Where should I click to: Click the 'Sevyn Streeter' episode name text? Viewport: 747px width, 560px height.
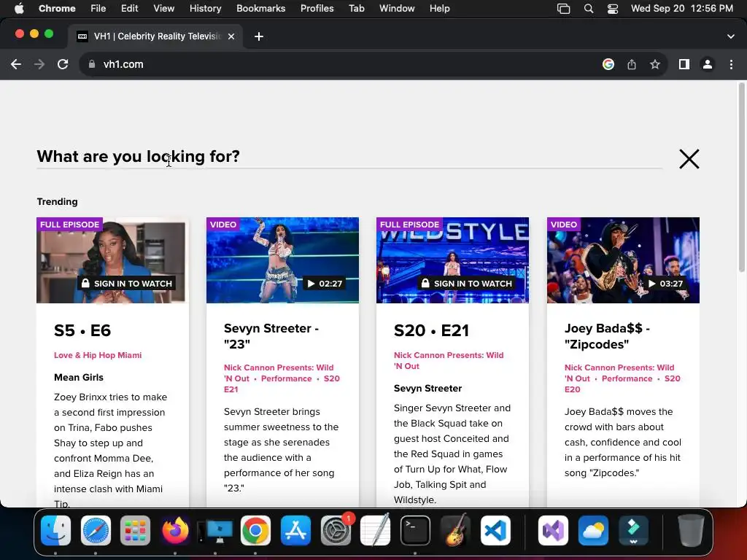coord(427,388)
